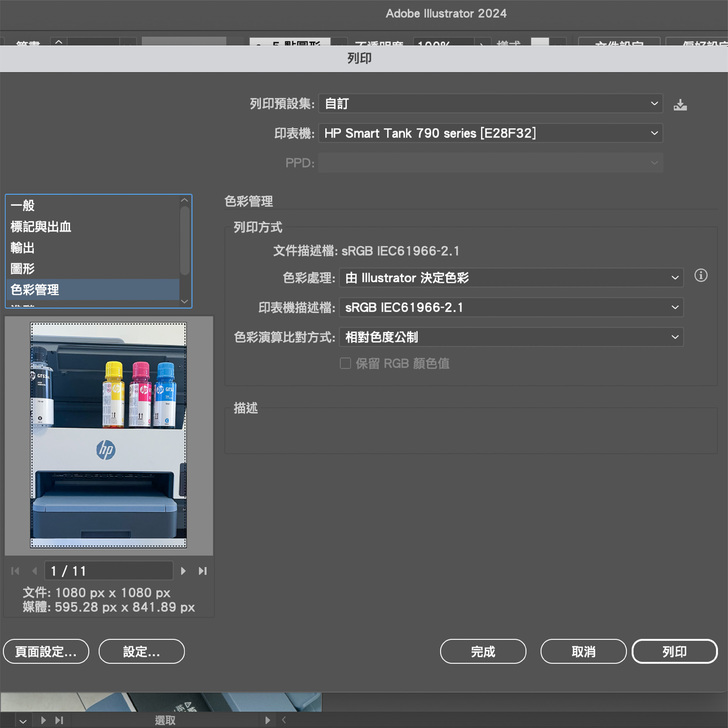Image resolution: width=728 pixels, height=728 pixels.
Task: Click 頁面設定... button
Action: [46, 651]
